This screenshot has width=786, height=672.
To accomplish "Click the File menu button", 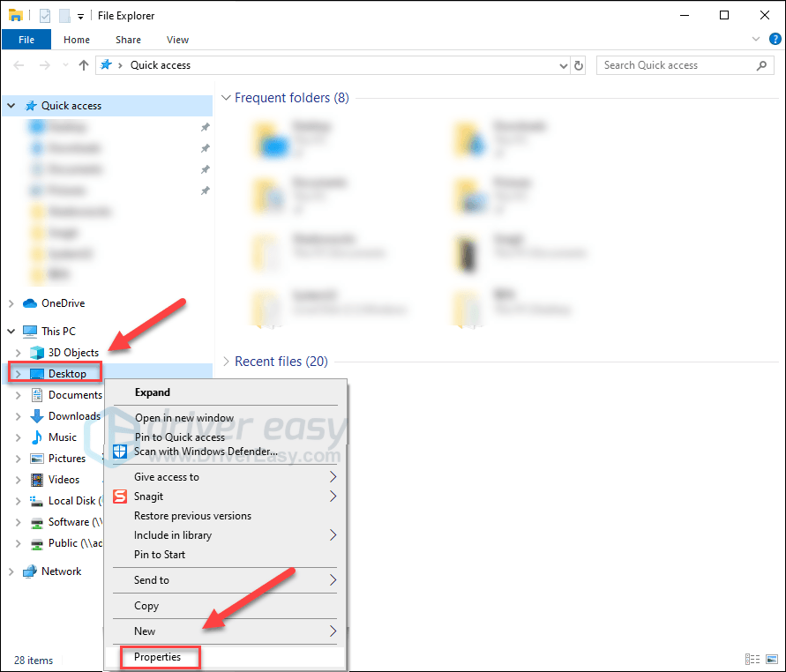I will pyautogui.click(x=26, y=40).
